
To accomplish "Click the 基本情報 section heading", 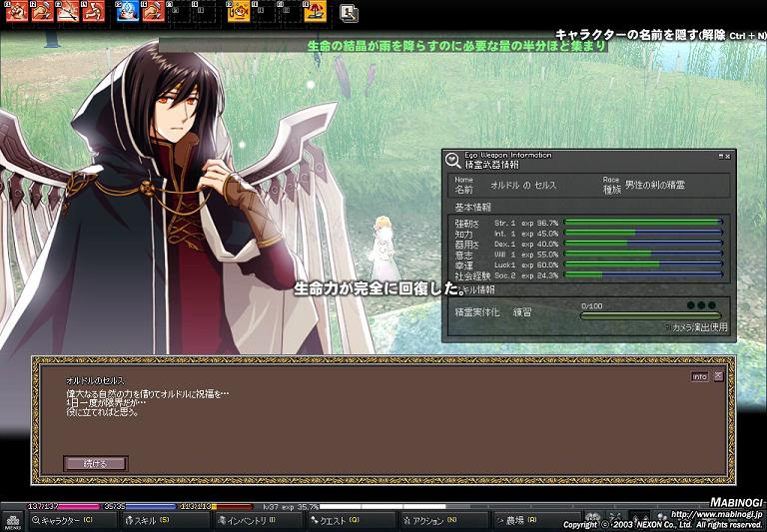I will [x=472, y=208].
